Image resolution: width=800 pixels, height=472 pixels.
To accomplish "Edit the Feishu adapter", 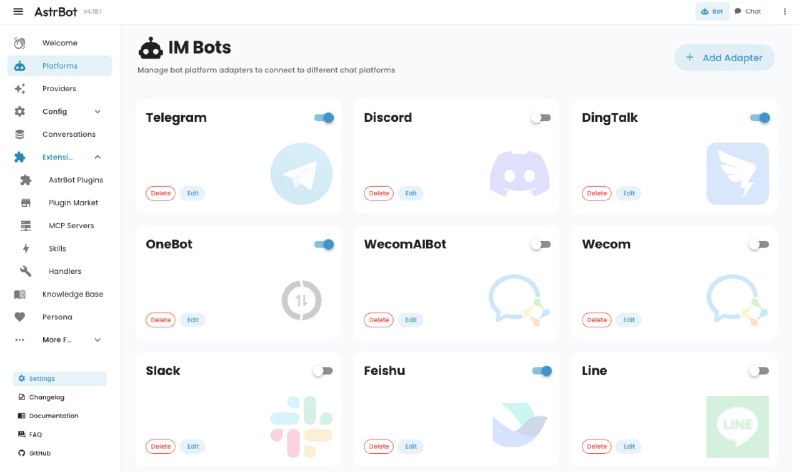I will point(411,446).
